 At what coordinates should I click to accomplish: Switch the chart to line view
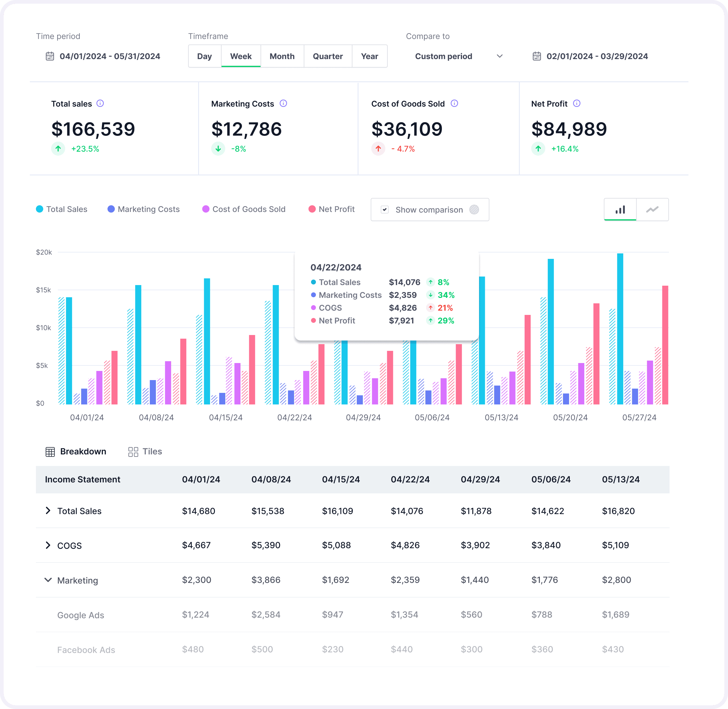653,209
